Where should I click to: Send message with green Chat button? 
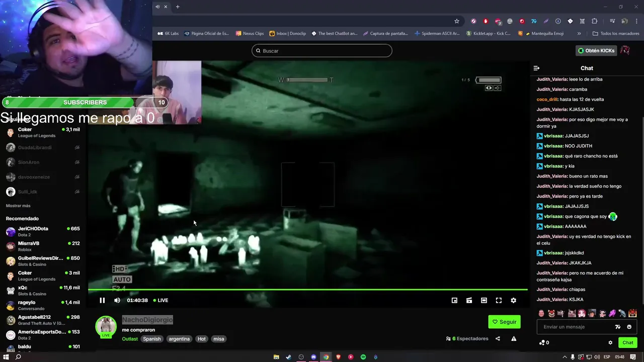click(628, 343)
